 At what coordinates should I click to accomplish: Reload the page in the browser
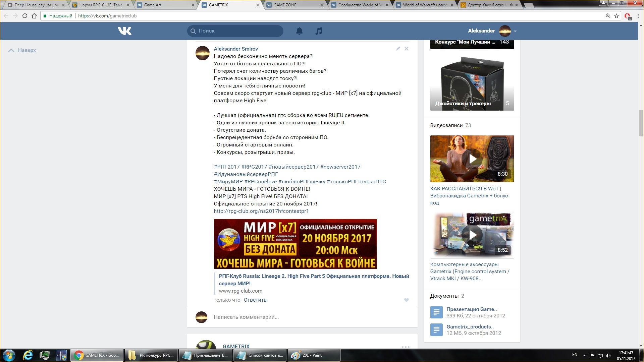point(24,16)
